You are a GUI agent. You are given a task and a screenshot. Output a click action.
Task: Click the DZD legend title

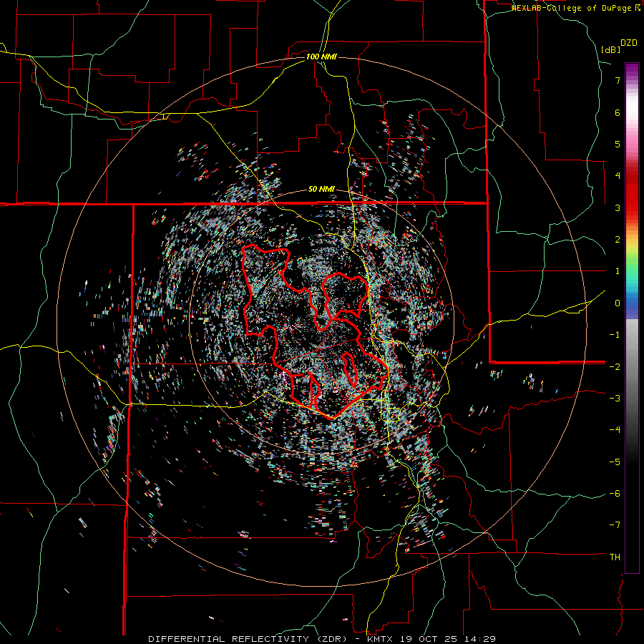(629, 43)
